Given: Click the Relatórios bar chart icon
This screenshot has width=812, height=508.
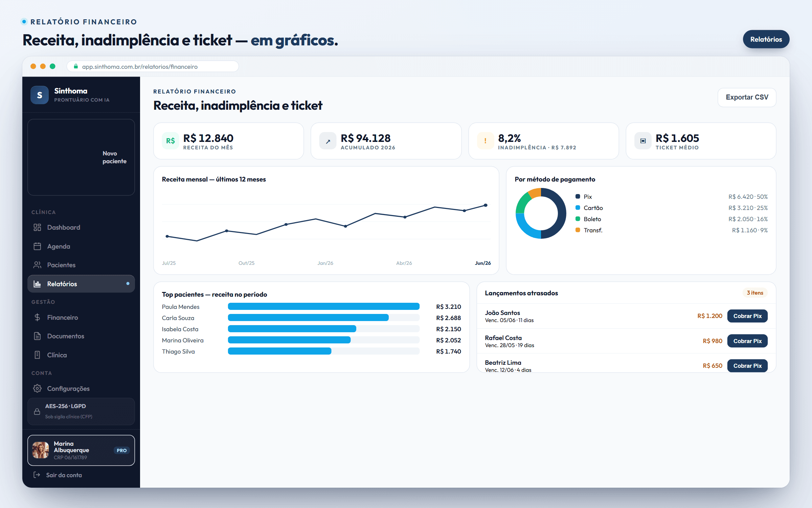Looking at the screenshot, I should click(37, 284).
